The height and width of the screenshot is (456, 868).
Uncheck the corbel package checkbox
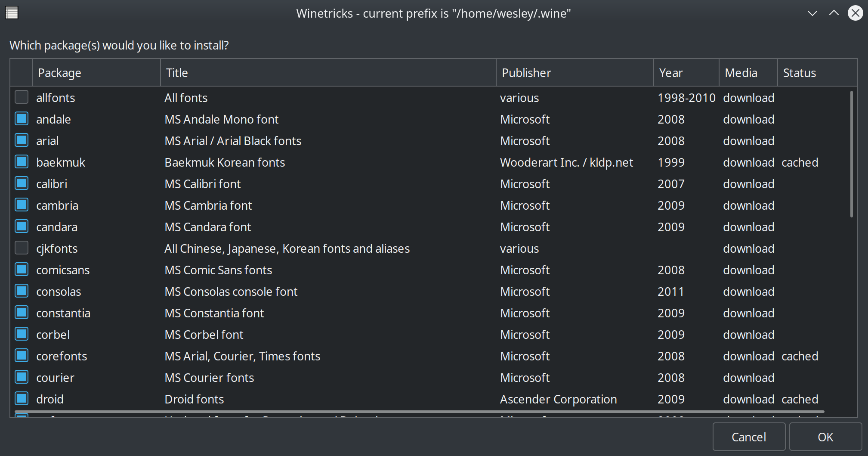(22, 334)
